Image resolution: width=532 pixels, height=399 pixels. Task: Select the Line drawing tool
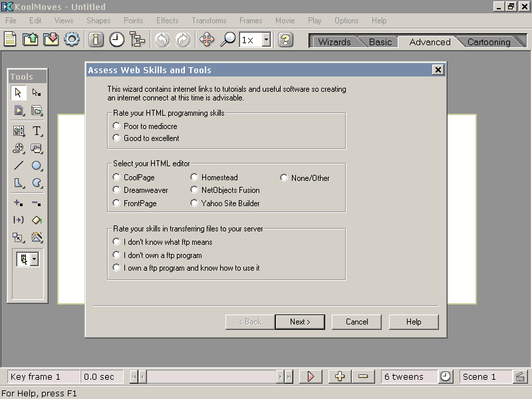pos(19,166)
